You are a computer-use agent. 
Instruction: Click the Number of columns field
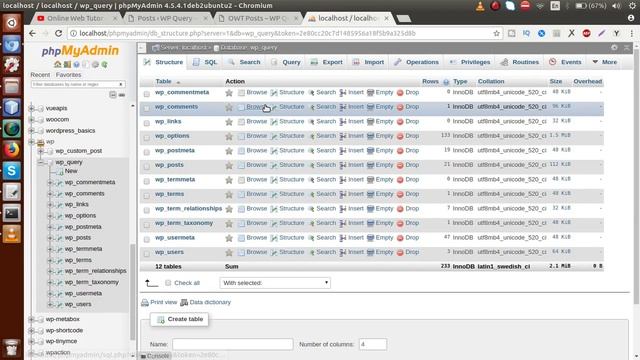pos(373,344)
